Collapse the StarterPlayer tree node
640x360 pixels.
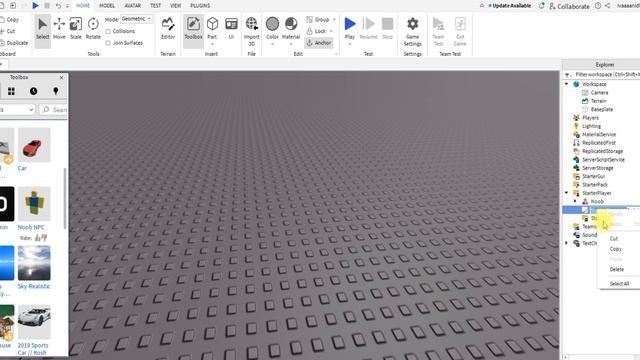tap(567, 193)
